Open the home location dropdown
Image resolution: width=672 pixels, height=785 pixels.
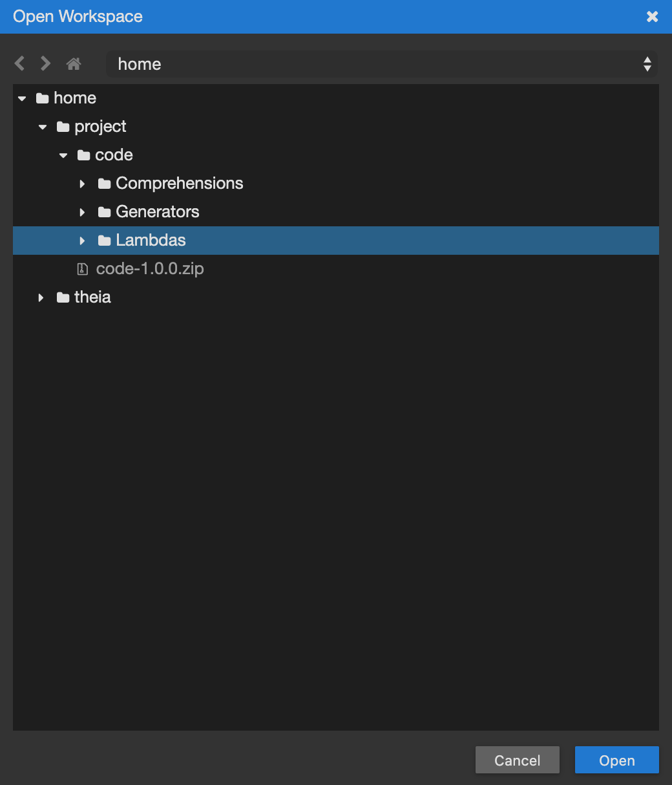pos(383,64)
